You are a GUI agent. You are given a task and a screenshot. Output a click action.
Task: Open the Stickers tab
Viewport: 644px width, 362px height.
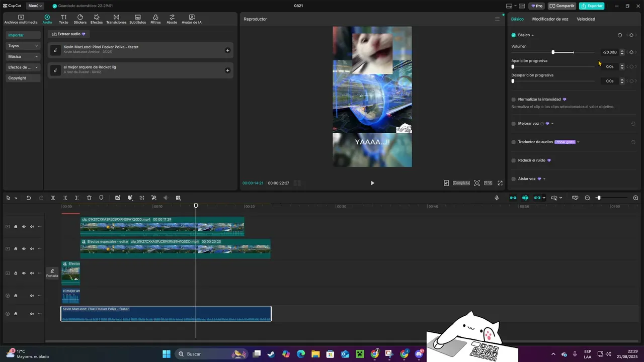pos(80,19)
